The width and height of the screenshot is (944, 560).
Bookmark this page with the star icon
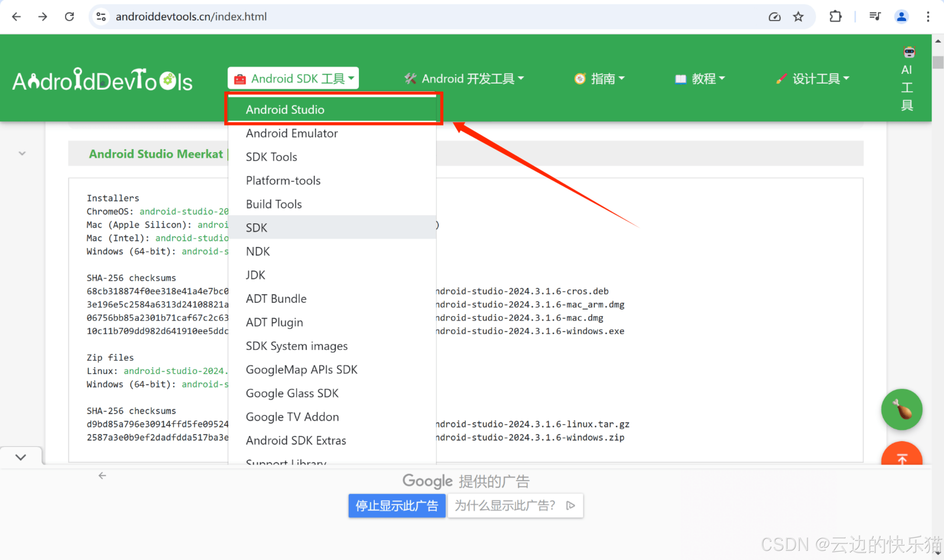tap(798, 17)
